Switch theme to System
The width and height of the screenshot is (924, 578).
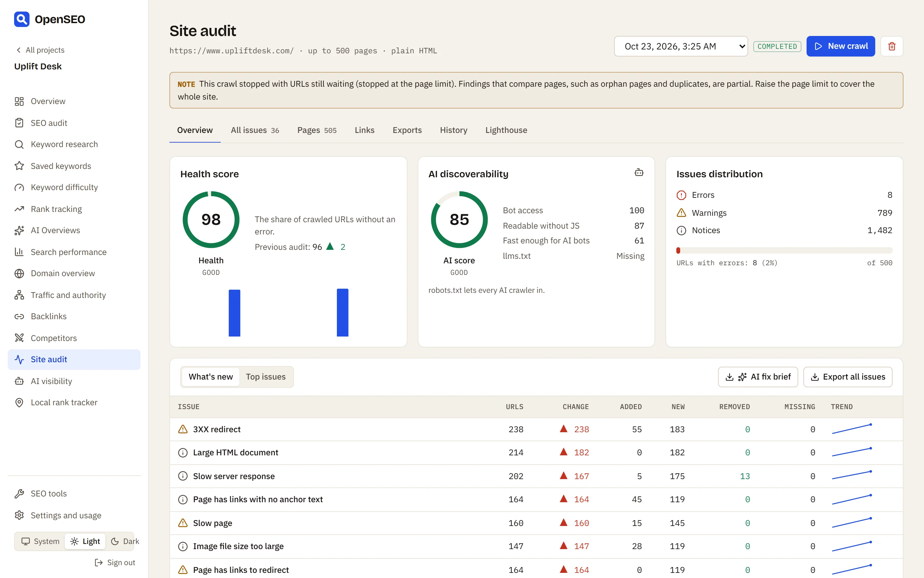pos(40,541)
